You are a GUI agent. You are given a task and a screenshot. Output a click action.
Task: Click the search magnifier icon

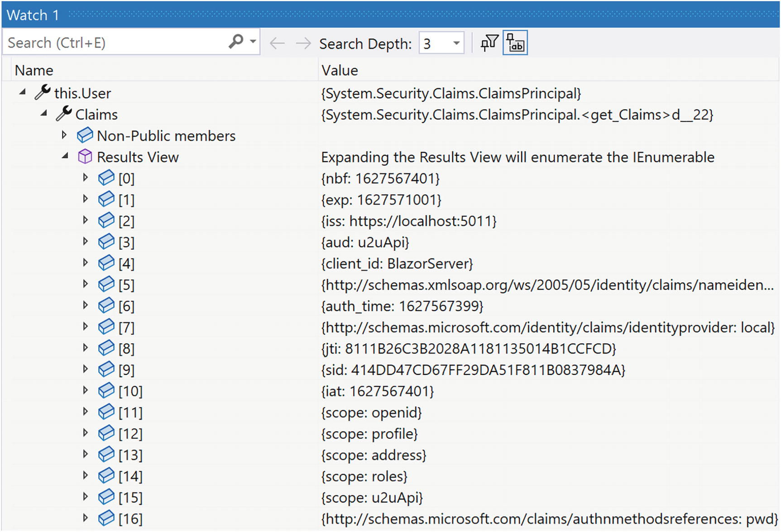[x=236, y=42]
